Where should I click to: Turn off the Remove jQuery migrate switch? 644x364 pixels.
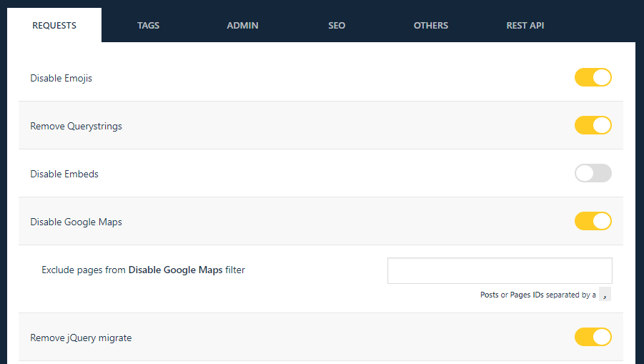593,337
